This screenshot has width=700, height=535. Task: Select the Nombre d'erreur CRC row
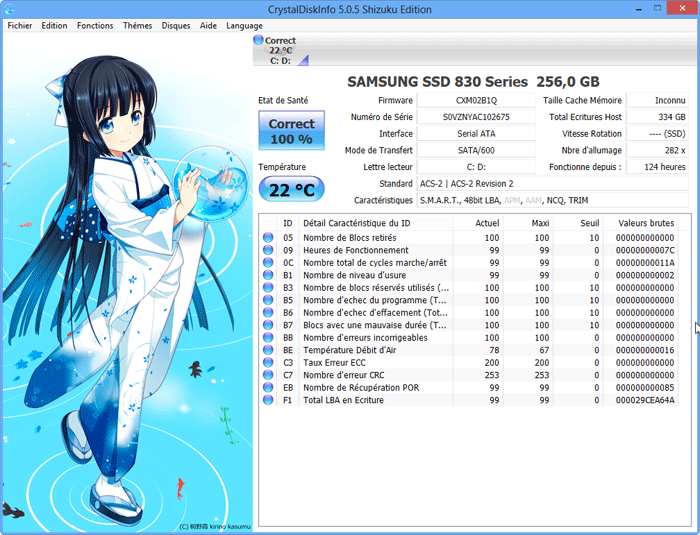click(x=469, y=375)
